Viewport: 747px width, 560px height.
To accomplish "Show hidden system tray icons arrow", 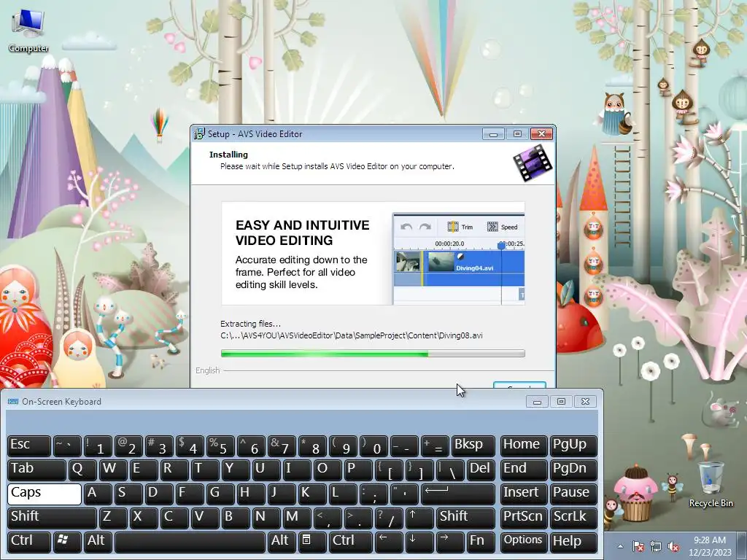I will click(620, 546).
